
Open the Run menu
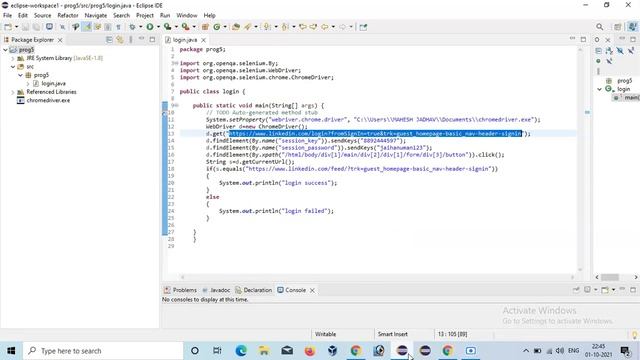coord(165,15)
